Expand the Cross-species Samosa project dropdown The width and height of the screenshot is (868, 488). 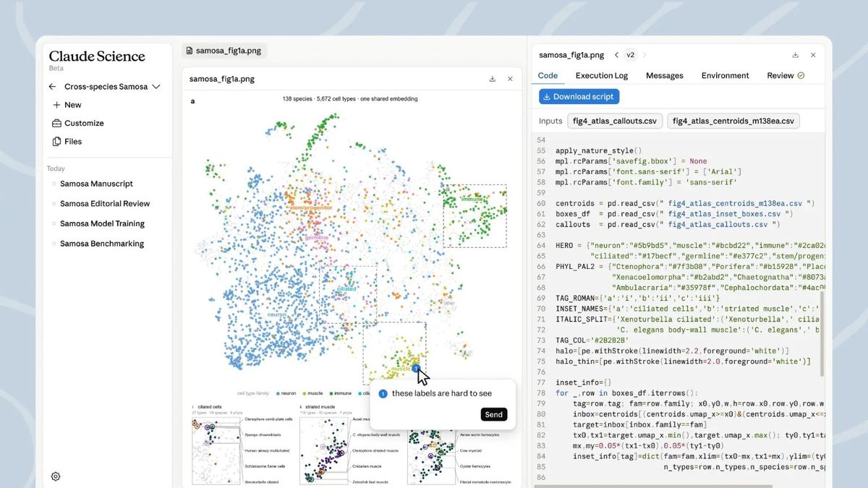coord(156,87)
